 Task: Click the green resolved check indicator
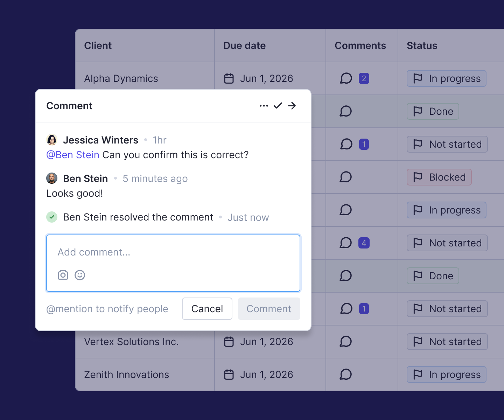point(52,217)
